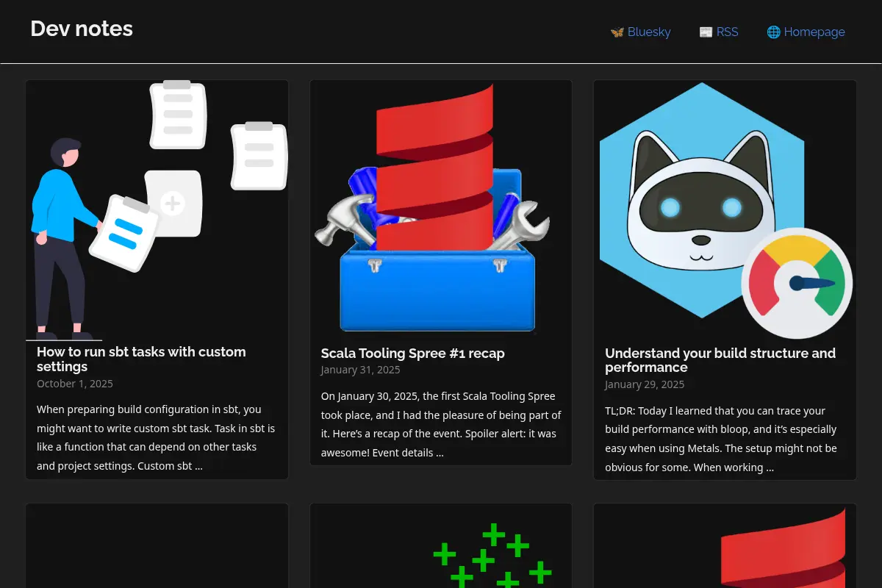Screen dimensions: 882x588
Task: Click the date January 29, 2025
Action: coord(645,384)
